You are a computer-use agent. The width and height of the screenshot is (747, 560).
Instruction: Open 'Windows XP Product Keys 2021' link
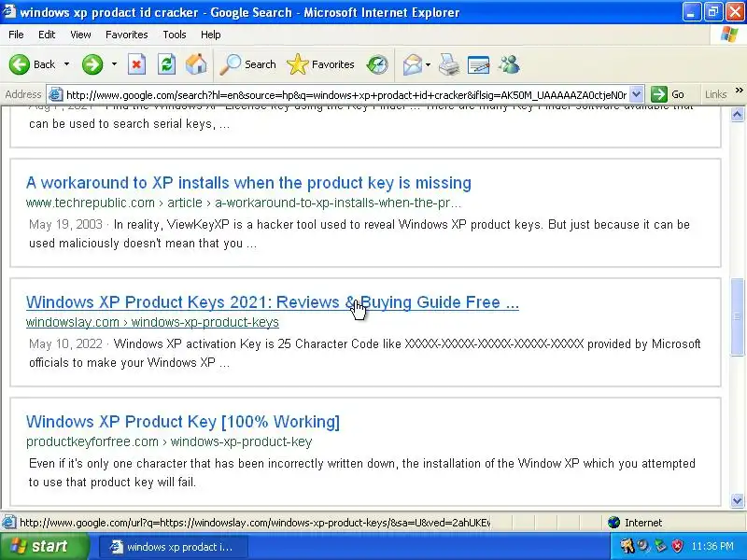(x=273, y=302)
